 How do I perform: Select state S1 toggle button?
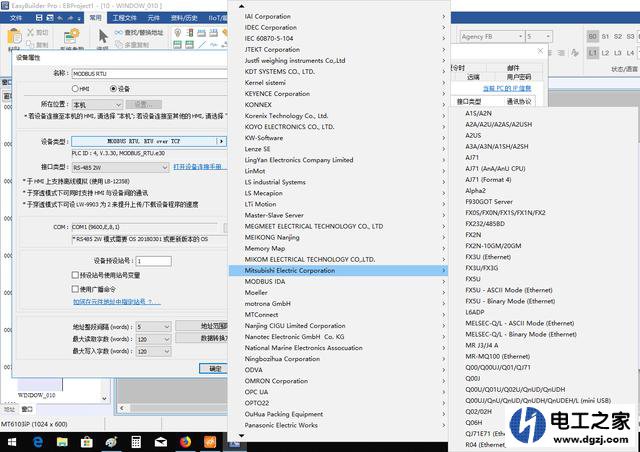click(605, 36)
